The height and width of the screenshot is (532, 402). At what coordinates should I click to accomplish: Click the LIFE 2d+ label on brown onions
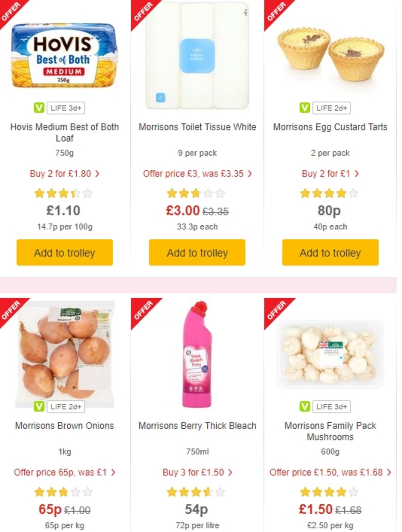[66, 407]
